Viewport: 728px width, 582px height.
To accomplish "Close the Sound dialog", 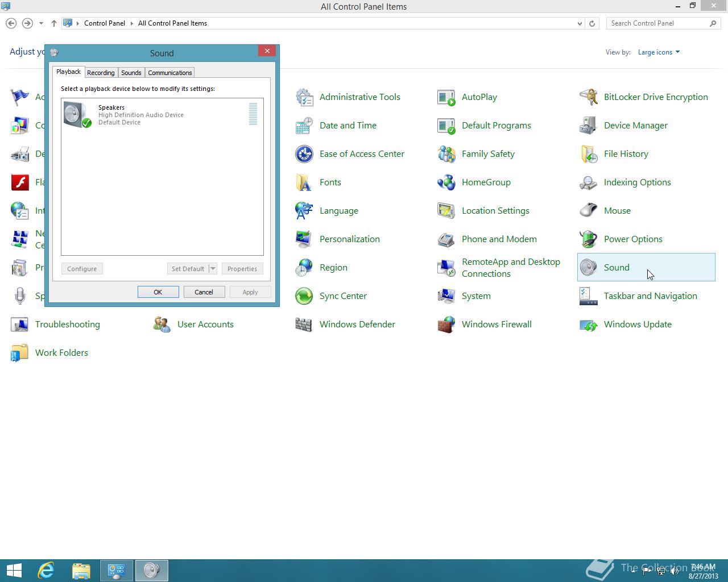I will (x=267, y=51).
